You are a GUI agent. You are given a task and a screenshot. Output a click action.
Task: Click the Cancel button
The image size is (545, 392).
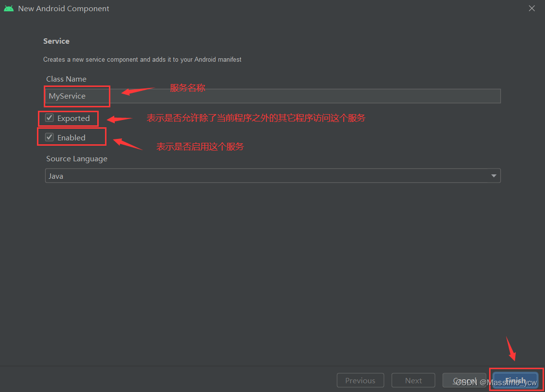464,380
